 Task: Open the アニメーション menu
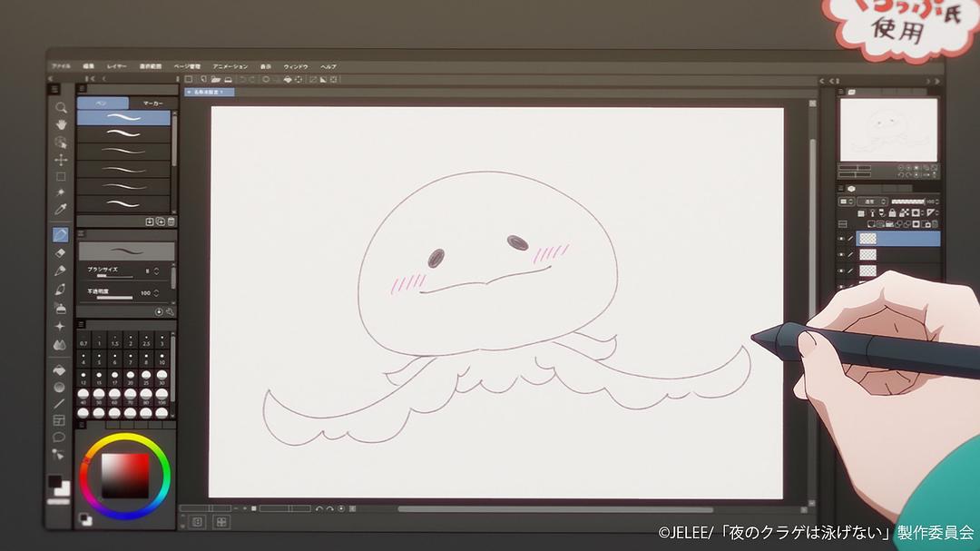[x=230, y=66]
